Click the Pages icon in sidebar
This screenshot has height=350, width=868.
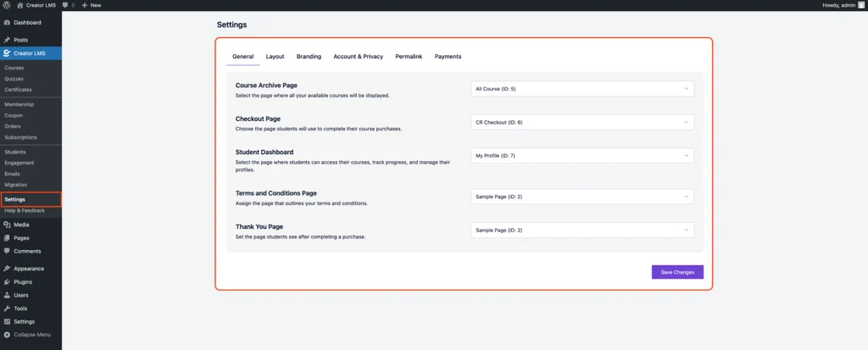[7, 238]
